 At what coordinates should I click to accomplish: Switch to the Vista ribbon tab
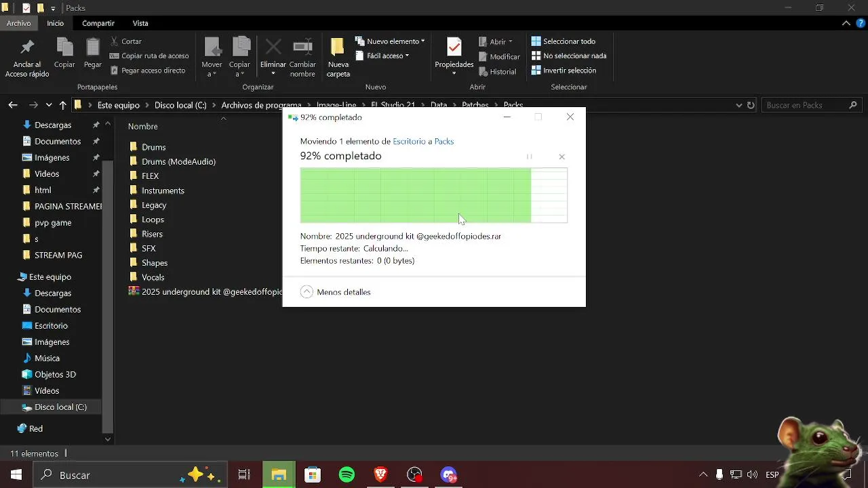click(140, 23)
